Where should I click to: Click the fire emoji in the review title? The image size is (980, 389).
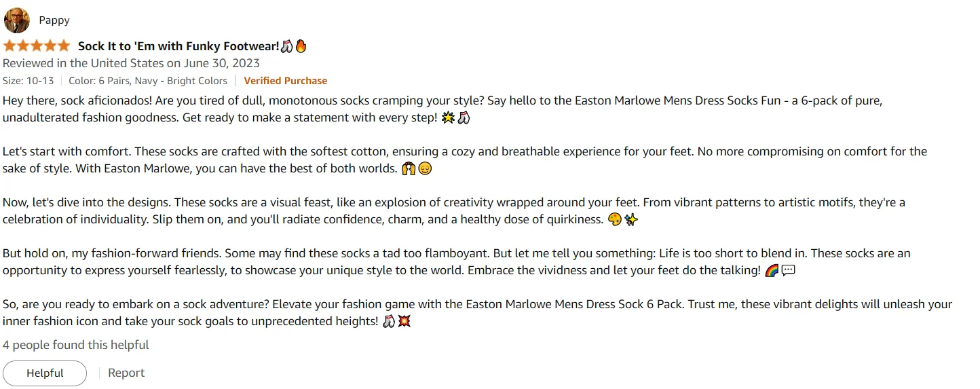(x=301, y=46)
